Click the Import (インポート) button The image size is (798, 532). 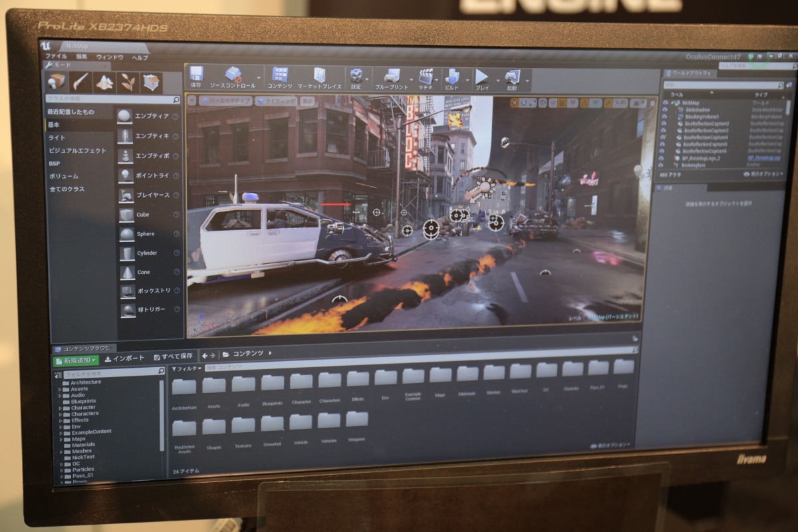[124, 358]
